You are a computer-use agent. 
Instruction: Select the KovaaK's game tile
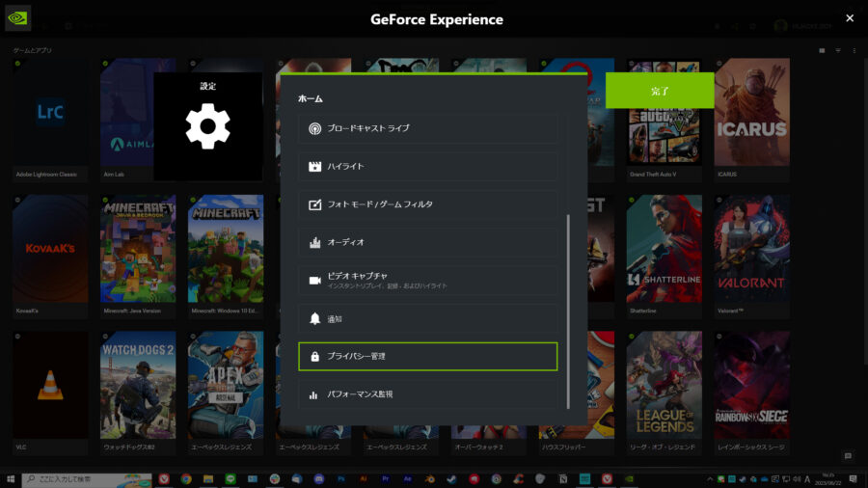point(50,256)
